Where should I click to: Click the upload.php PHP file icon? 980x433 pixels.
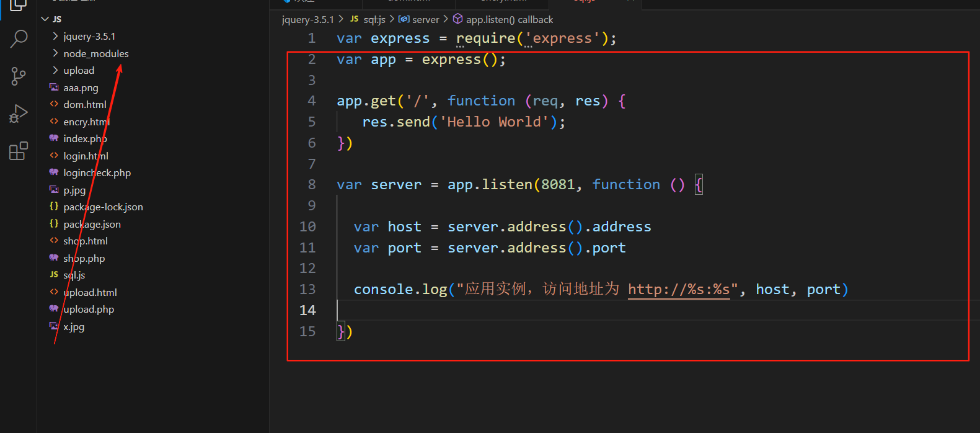coord(54,309)
